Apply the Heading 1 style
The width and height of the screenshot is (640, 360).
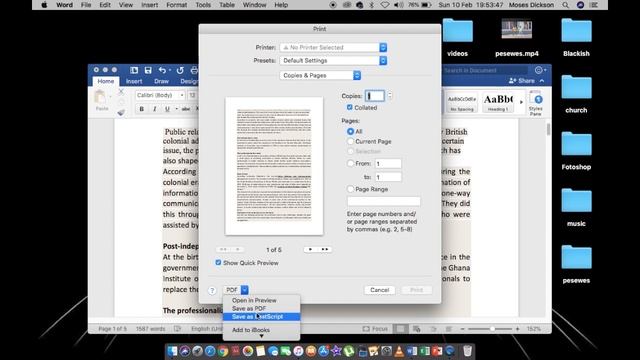(498, 102)
